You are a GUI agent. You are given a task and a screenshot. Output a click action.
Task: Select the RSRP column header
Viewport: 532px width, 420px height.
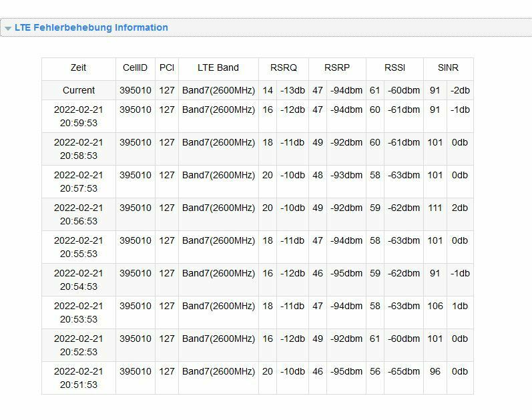tap(337, 67)
